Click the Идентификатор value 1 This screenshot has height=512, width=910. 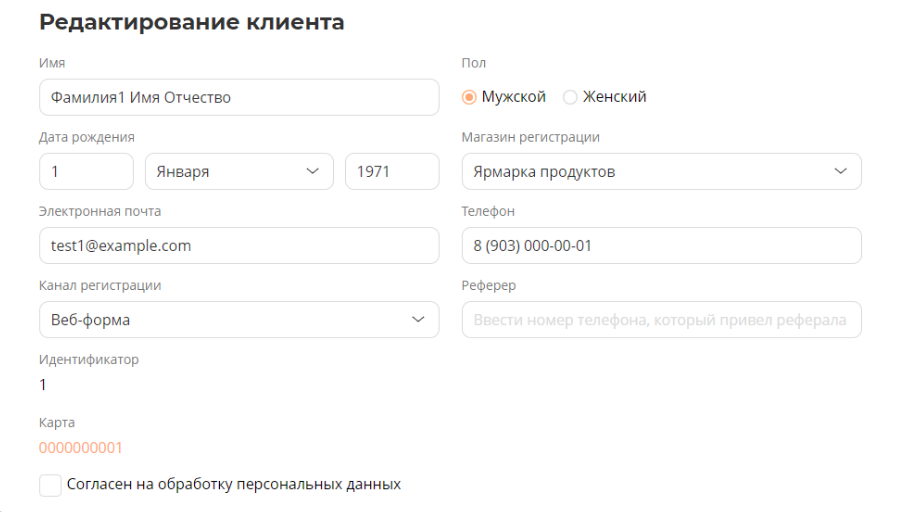tap(43, 385)
